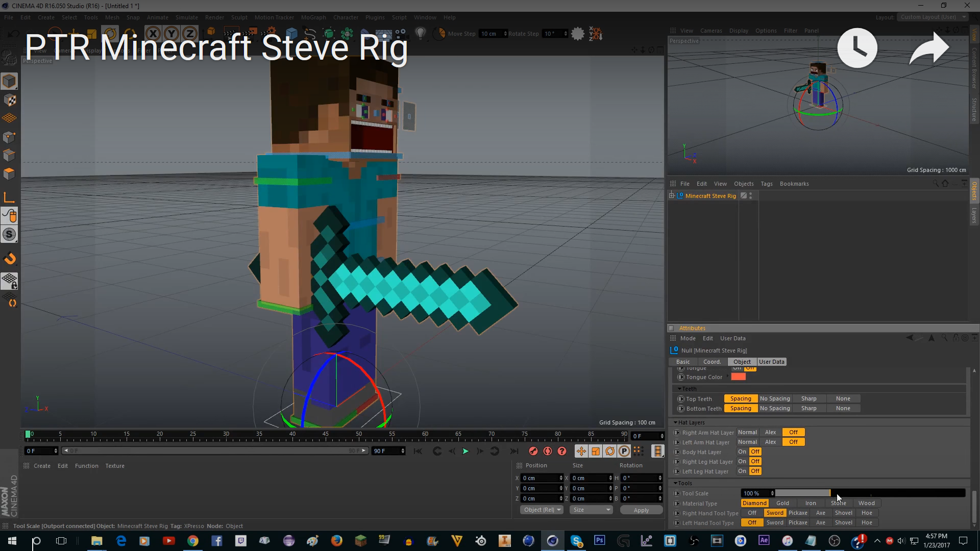Set Left Arm Hat Layer to Normal
This screenshot has height=551, width=980.
tap(747, 442)
